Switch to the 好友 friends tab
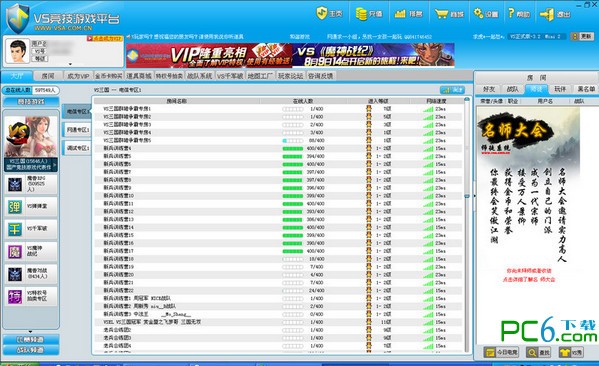 (489, 89)
